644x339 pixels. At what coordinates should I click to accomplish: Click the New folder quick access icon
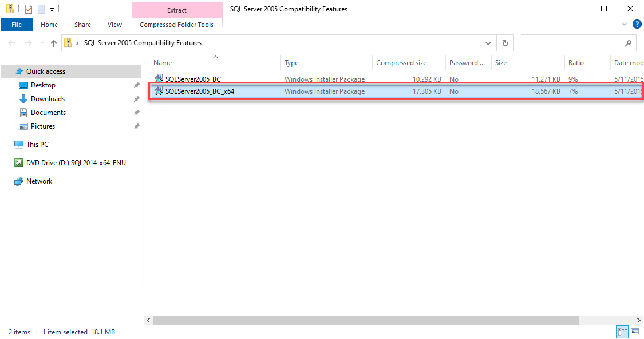click(41, 9)
